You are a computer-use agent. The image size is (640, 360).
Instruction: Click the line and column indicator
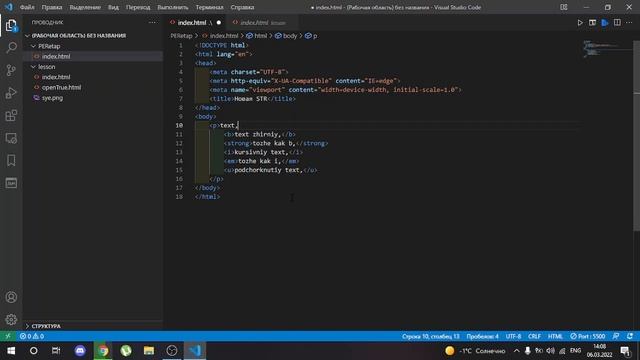(431, 336)
